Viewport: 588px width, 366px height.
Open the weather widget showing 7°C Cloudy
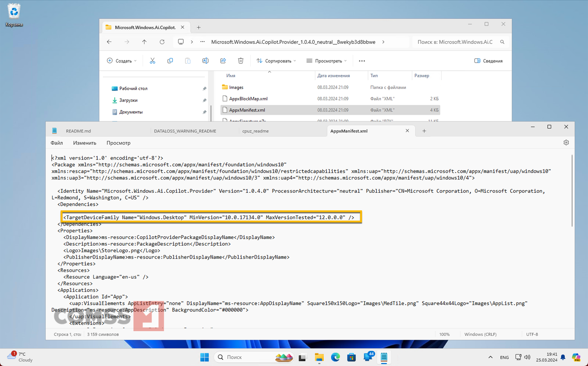[20, 357]
